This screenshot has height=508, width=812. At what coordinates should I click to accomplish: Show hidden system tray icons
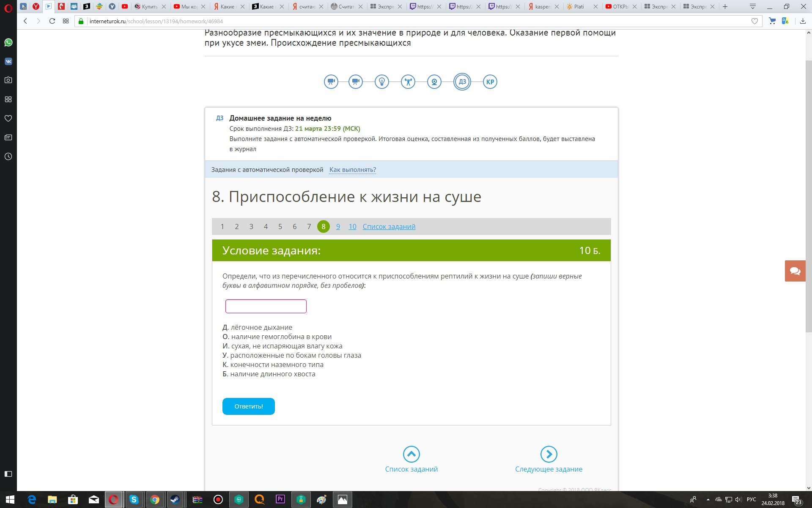pyautogui.click(x=708, y=500)
